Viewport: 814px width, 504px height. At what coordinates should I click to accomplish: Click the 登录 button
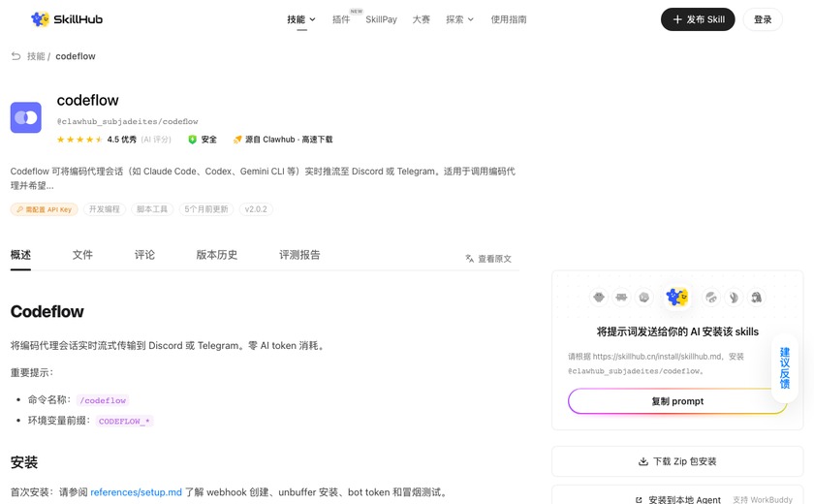click(763, 19)
